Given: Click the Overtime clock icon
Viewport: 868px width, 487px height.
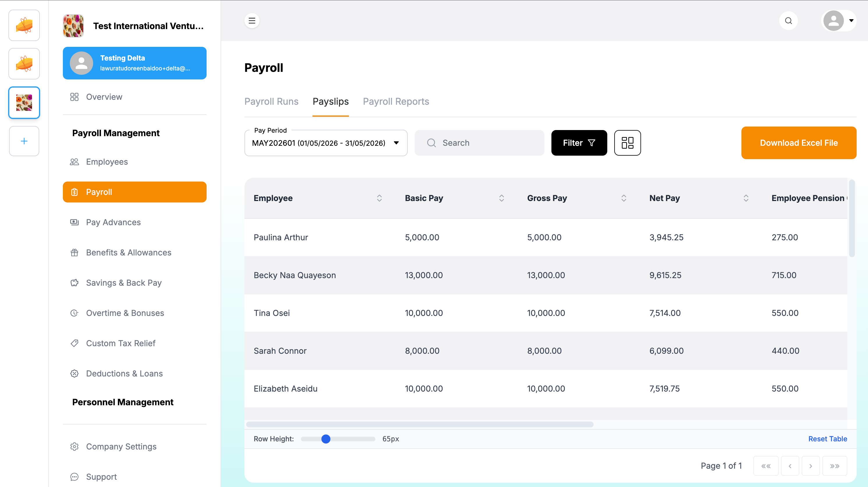Looking at the screenshot, I should [74, 313].
